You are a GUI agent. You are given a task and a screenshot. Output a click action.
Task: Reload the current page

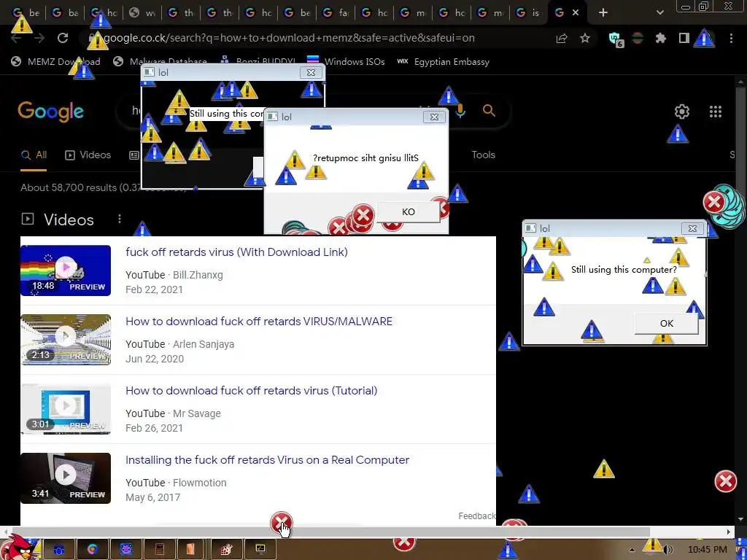(x=63, y=38)
